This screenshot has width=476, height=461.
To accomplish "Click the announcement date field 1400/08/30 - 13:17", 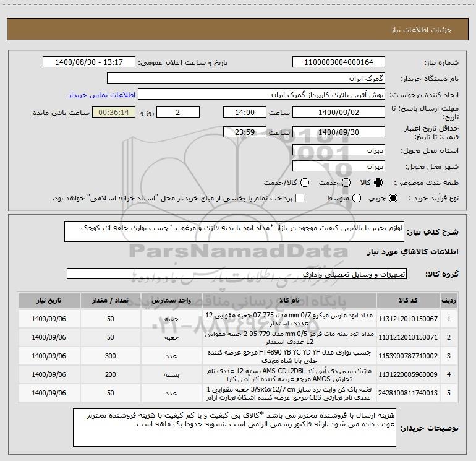I will [89, 62].
